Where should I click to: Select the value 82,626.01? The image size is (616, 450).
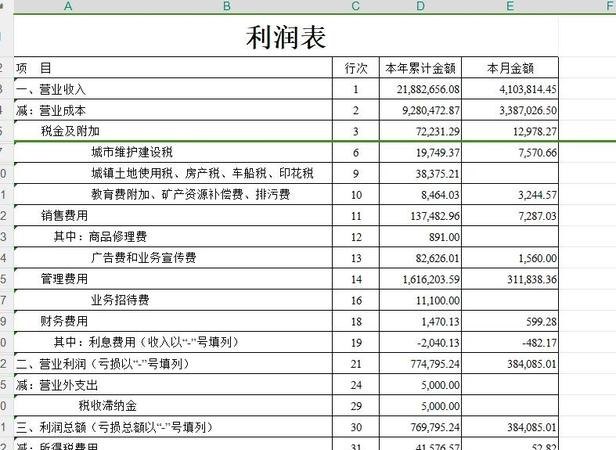coord(438,258)
